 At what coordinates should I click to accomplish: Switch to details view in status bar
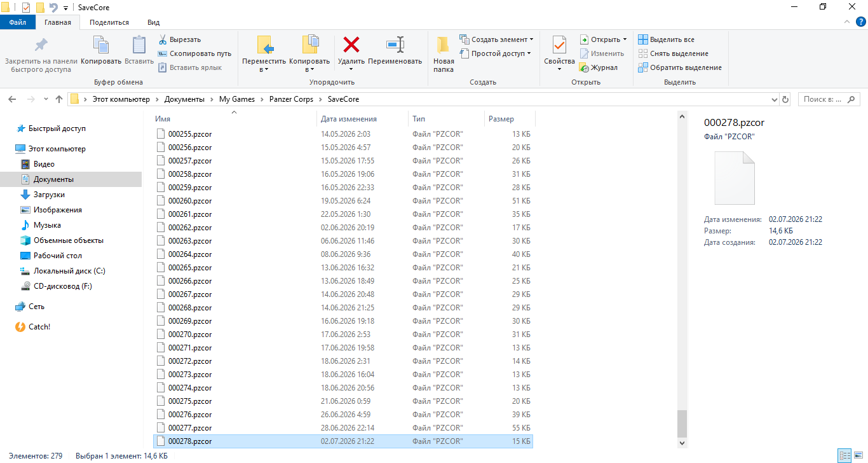tap(844, 455)
